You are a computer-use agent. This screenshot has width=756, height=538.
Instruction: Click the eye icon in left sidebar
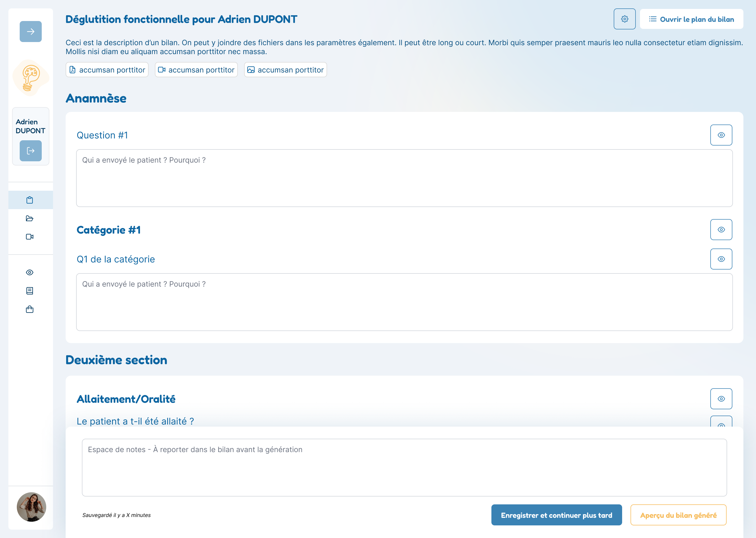[x=30, y=272]
